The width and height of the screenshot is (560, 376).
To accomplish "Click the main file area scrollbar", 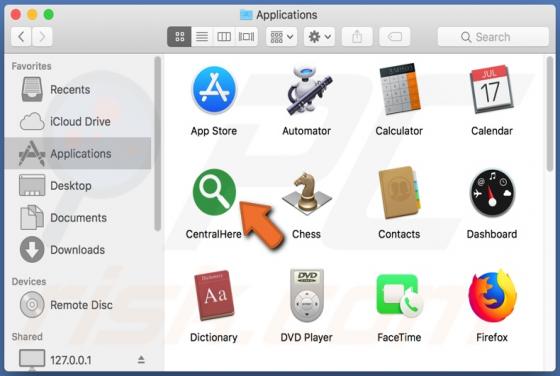I will coord(551,114).
